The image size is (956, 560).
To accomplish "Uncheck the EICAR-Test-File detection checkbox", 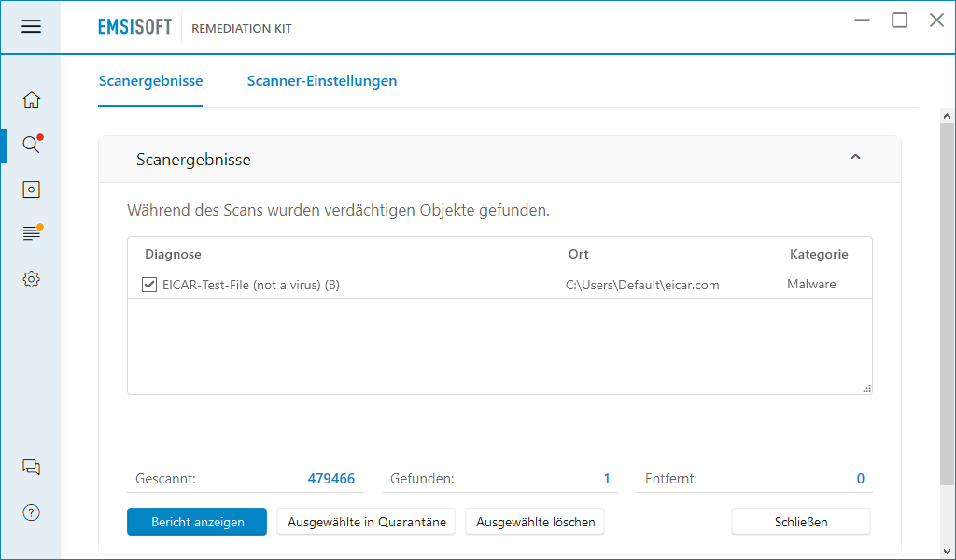I will pyautogui.click(x=148, y=285).
